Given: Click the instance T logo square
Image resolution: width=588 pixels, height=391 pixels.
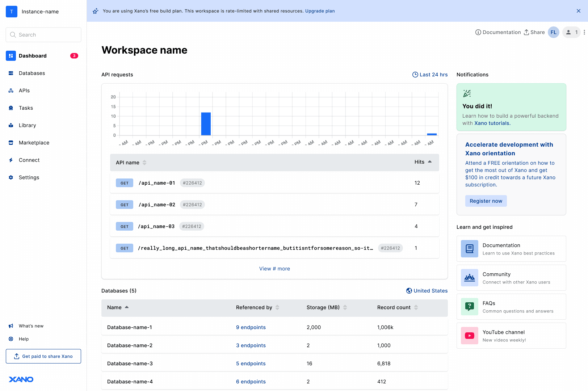Looking at the screenshot, I should pos(12,12).
